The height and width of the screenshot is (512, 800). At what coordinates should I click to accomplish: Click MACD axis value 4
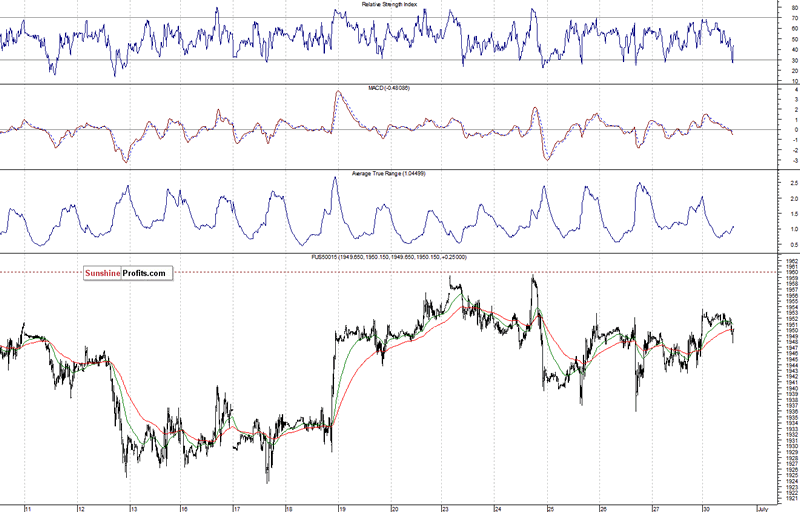[x=796, y=89]
